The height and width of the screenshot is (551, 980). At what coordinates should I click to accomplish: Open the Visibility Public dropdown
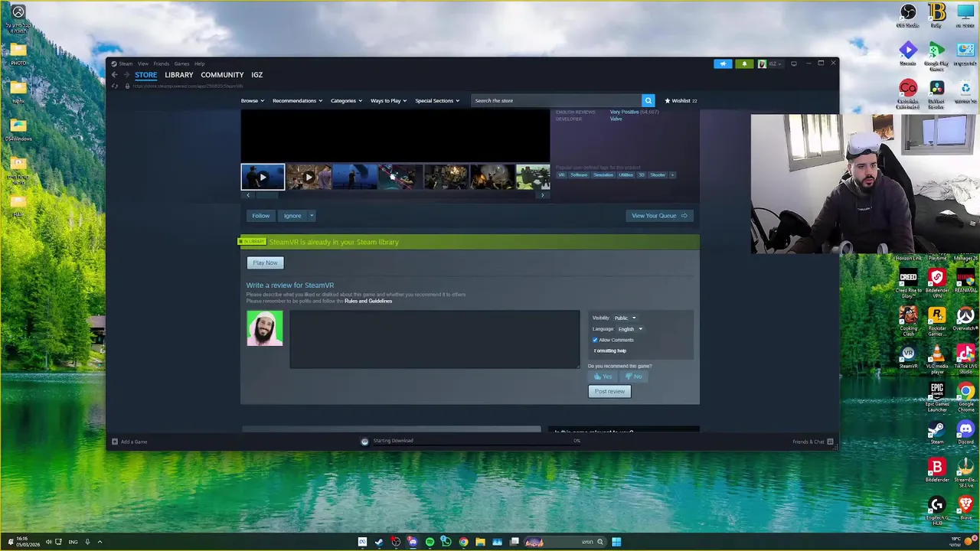(625, 318)
